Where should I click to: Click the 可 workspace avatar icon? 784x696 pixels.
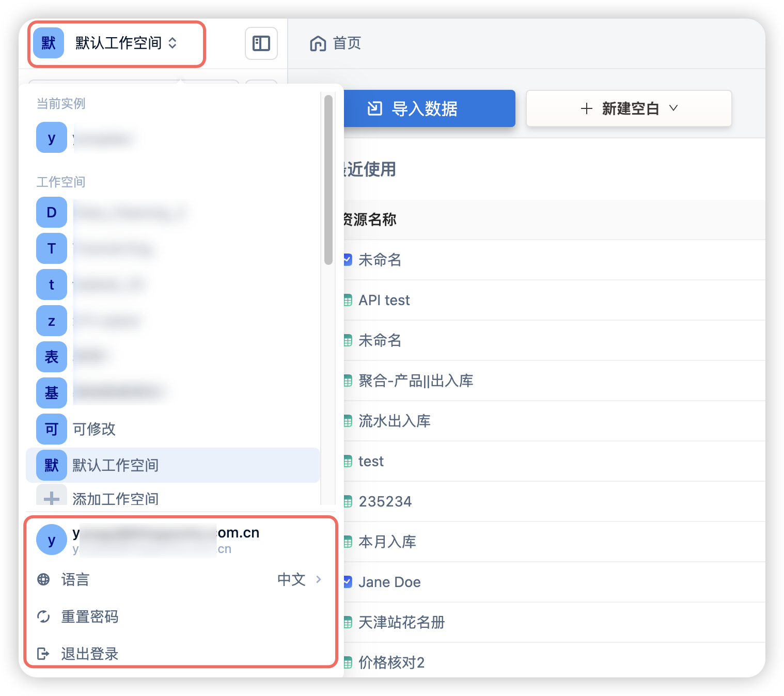tap(52, 429)
